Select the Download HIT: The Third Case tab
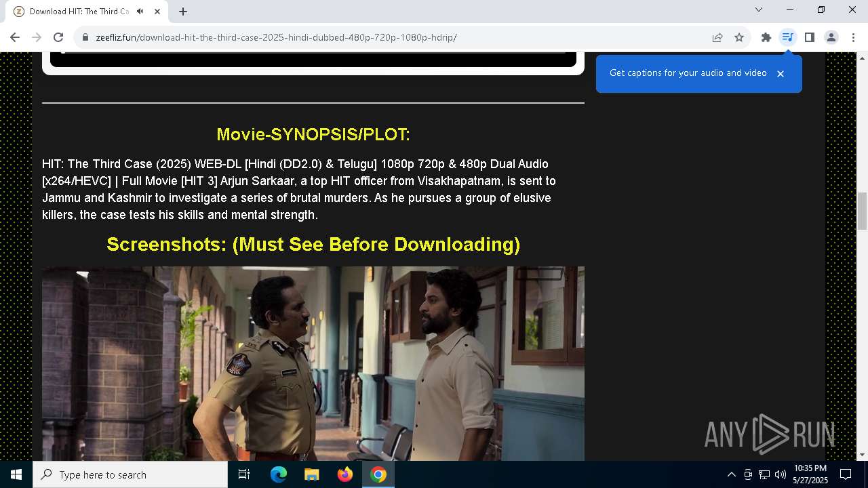Screen dimensions: 868x488 [x=87, y=12]
